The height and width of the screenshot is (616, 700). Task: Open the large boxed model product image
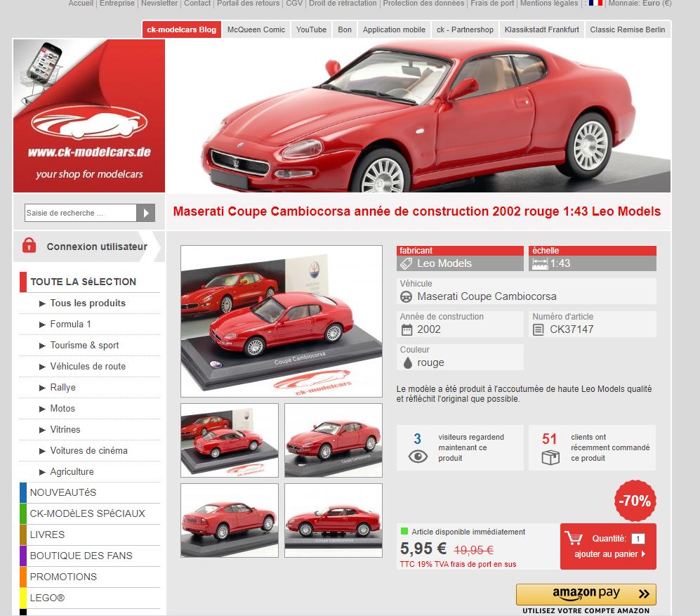[282, 321]
